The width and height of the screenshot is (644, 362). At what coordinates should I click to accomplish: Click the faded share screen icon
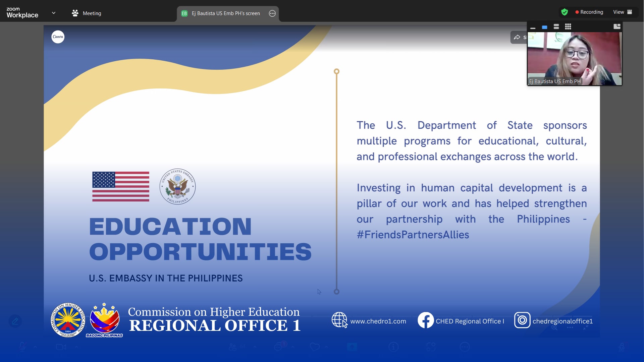tap(352, 347)
